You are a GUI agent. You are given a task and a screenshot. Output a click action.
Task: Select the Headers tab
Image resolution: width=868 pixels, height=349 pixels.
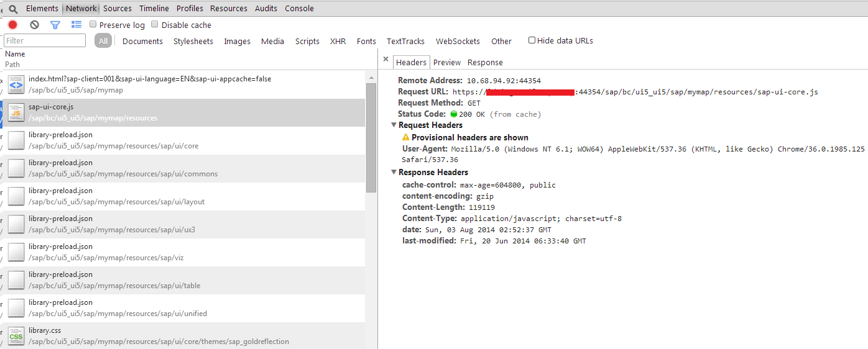coord(412,63)
